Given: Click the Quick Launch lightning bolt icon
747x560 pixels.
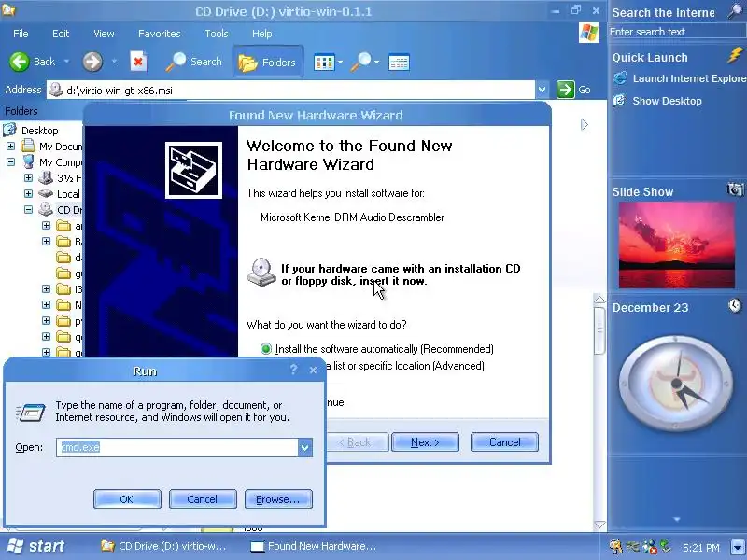Looking at the screenshot, I should click(735, 55).
